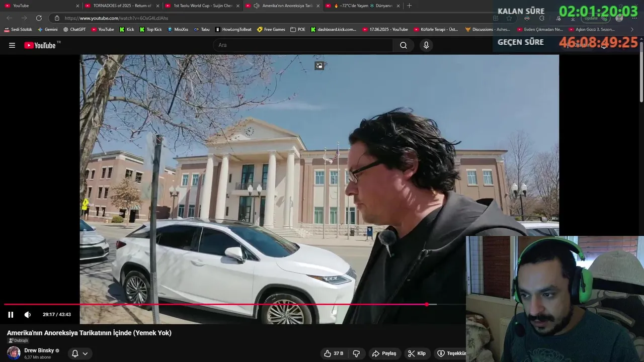This screenshot has width=644, height=362.
Task: Open the Teşekkür thanks button
Action: tap(450, 353)
